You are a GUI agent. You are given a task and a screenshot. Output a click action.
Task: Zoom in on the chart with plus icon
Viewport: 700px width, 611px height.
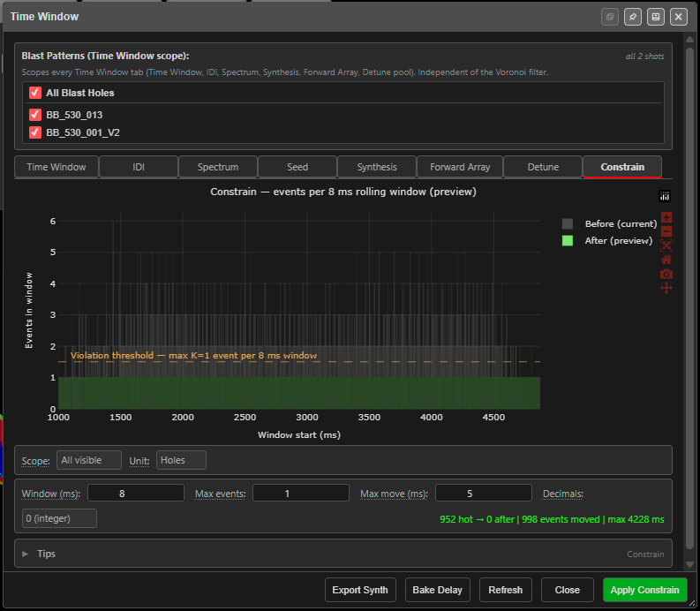point(666,217)
